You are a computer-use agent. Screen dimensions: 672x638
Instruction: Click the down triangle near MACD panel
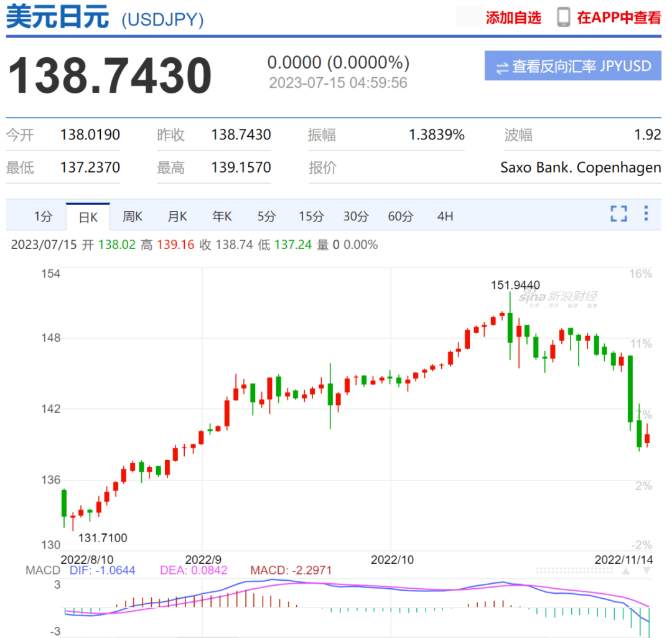[646, 571]
